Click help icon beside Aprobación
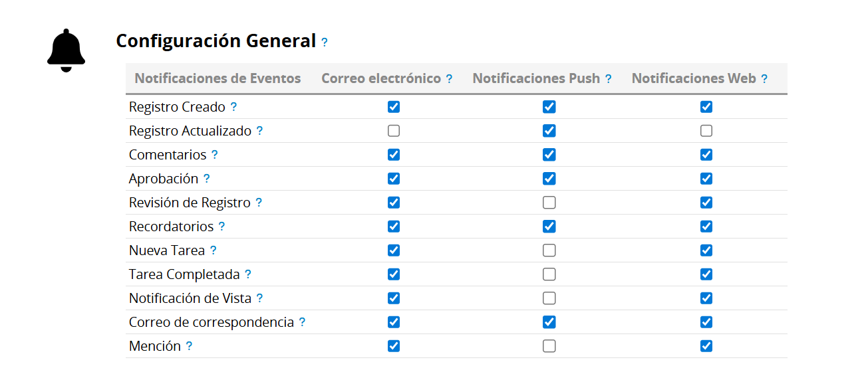 click(206, 179)
